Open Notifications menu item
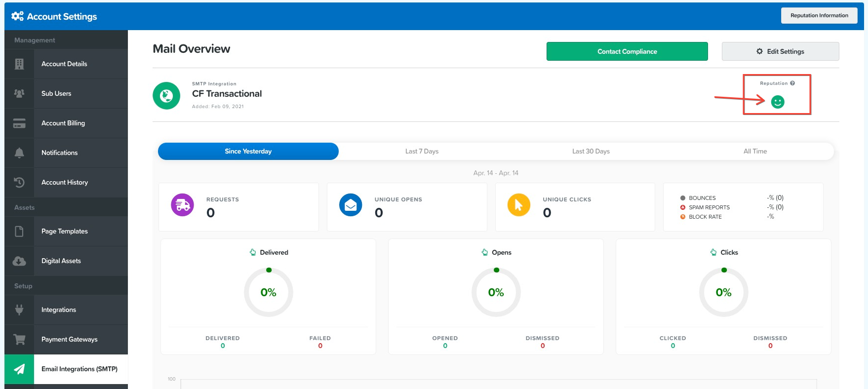The image size is (868, 389). (66, 153)
